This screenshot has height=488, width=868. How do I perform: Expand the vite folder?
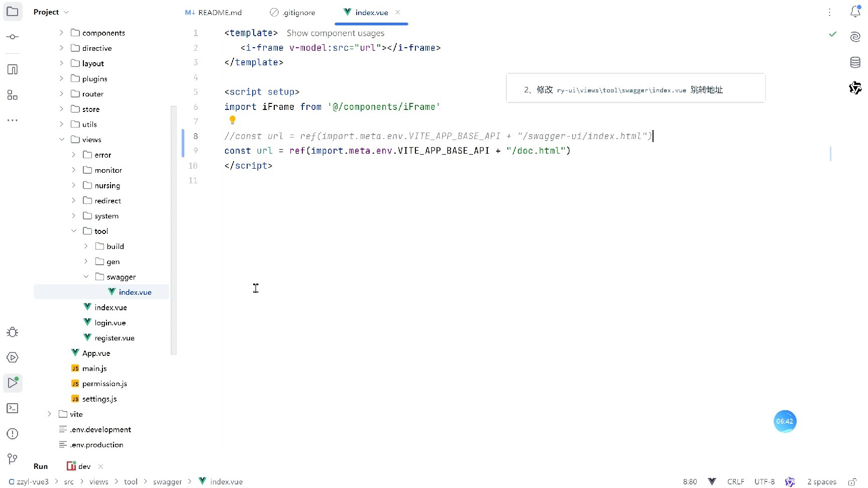point(49,414)
